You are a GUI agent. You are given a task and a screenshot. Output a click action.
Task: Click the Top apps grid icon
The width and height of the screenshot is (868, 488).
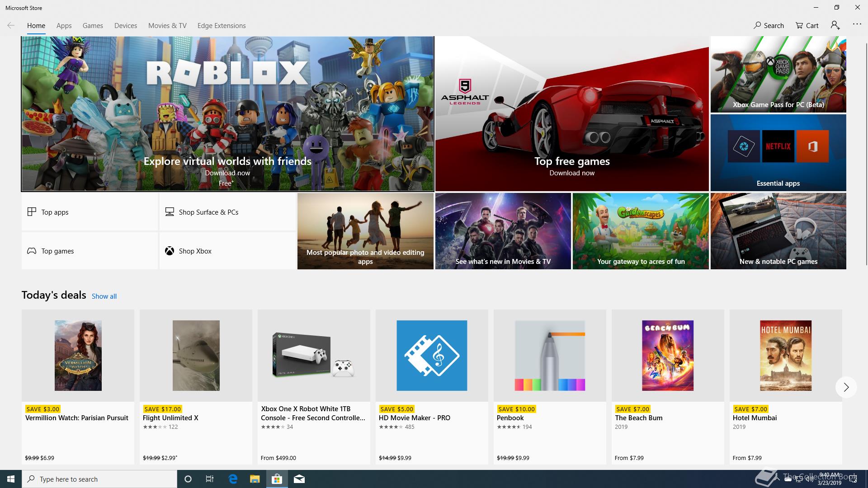click(32, 211)
